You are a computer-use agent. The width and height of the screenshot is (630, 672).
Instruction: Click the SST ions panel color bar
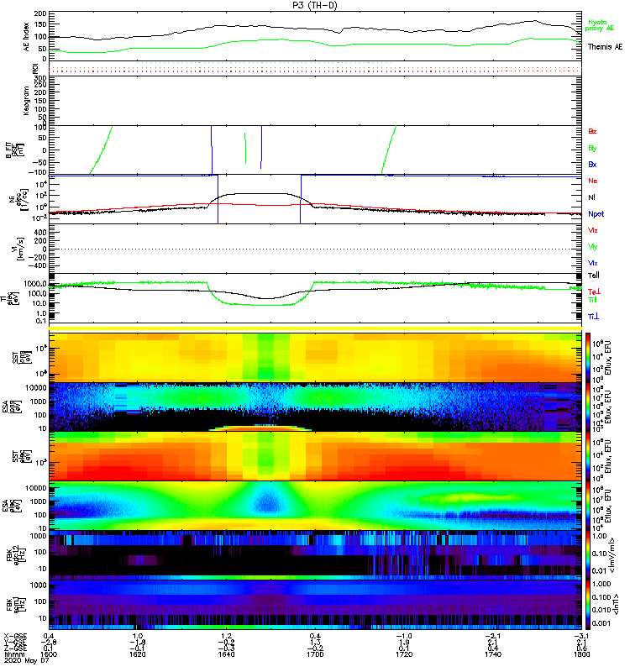pyautogui.click(x=587, y=356)
